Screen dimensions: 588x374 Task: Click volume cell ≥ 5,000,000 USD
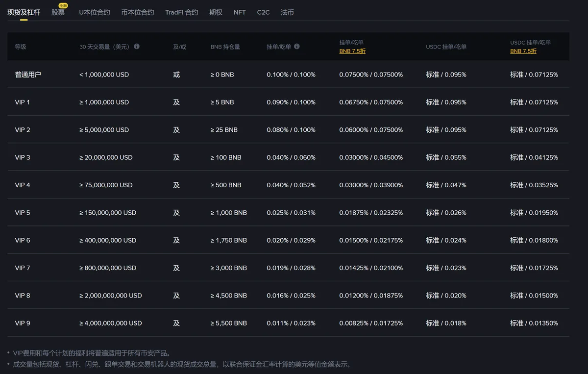(x=104, y=130)
